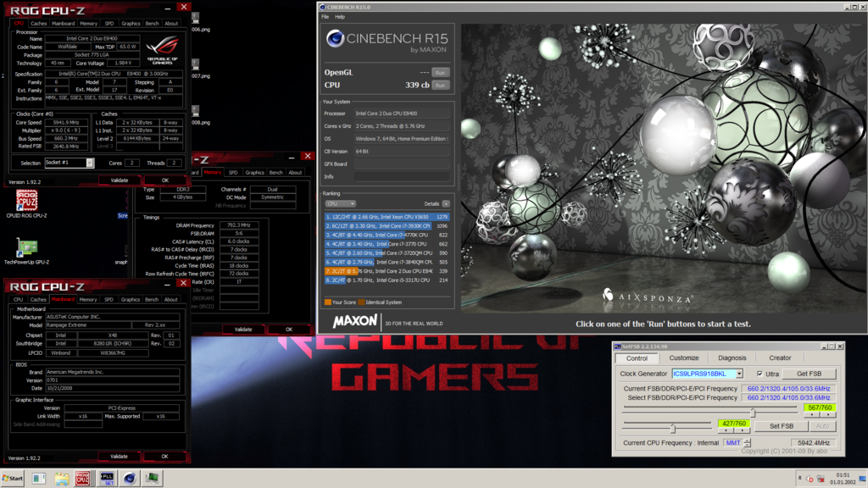Click the Cinebench R15 sphere logo
The width and height of the screenshot is (868, 488).
click(335, 39)
